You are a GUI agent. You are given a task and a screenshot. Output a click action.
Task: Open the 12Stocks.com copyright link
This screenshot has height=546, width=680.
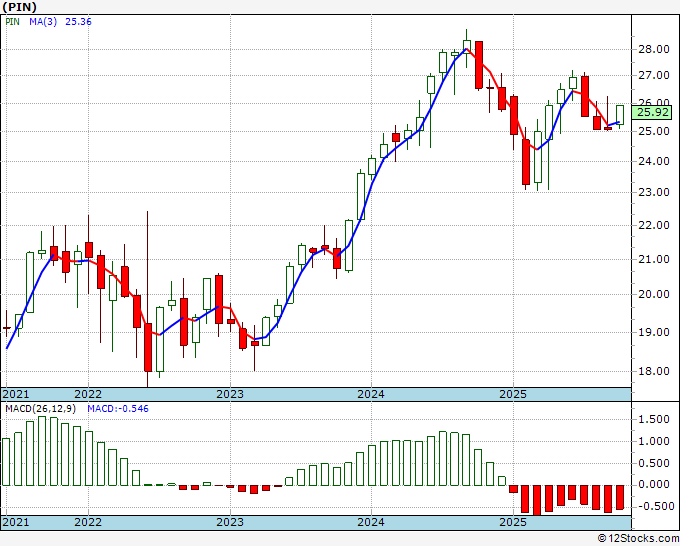coord(638,539)
